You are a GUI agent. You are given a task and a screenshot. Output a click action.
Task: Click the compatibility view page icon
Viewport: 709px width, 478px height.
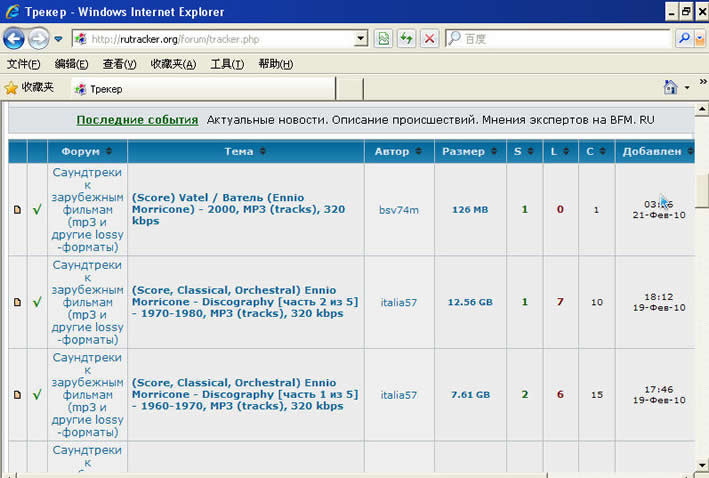point(383,39)
